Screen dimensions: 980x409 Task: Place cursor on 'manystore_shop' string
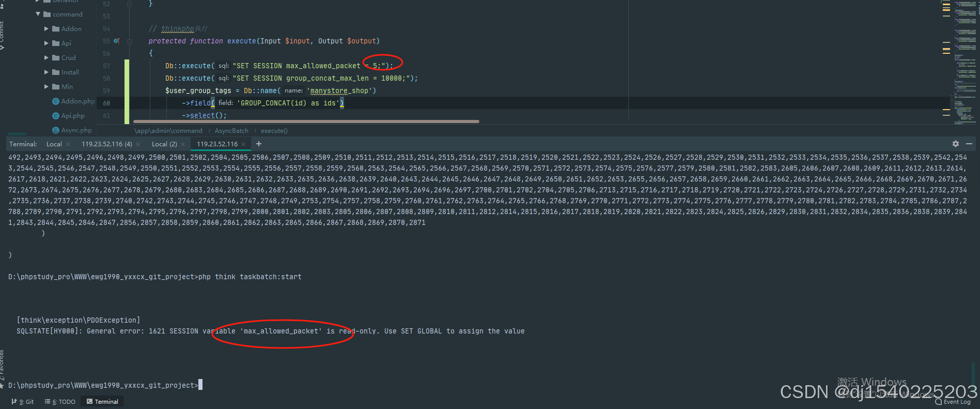[339, 90]
